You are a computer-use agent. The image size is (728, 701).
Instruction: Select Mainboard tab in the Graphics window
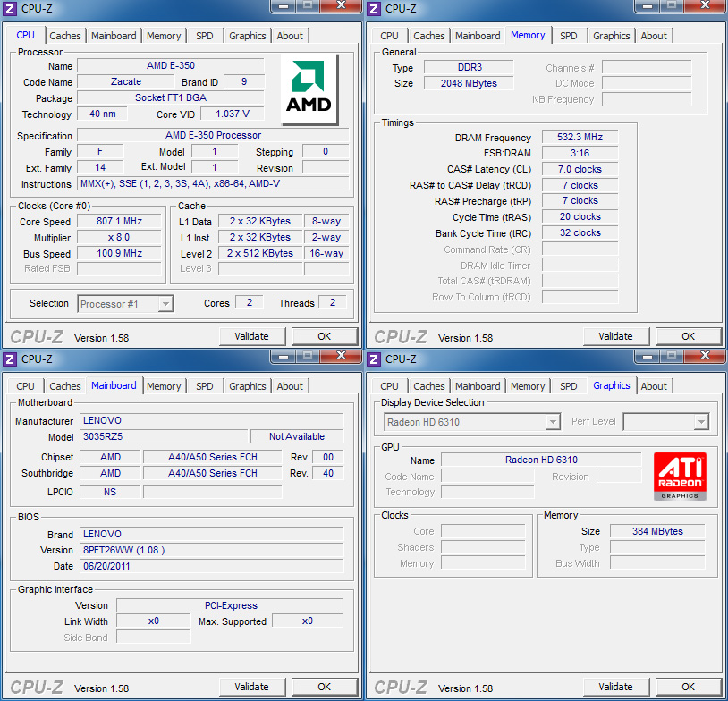tap(478, 386)
